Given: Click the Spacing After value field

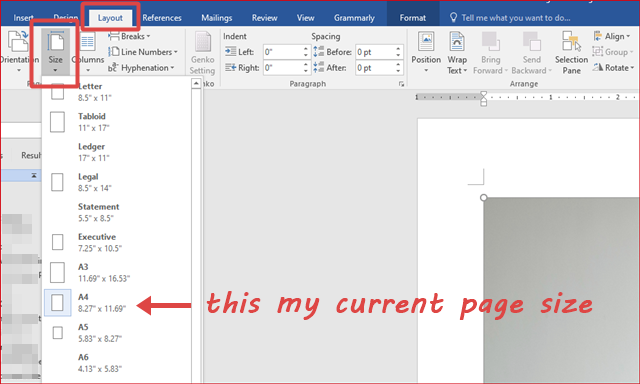Looking at the screenshot, I should 376,68.
